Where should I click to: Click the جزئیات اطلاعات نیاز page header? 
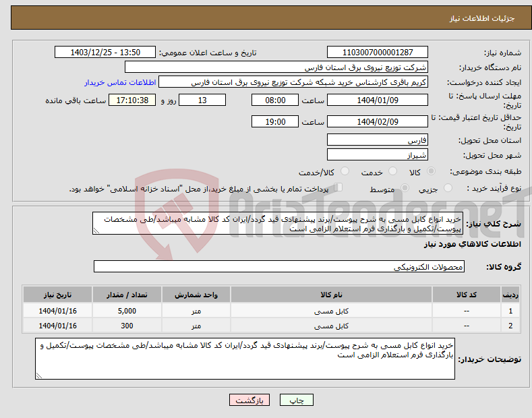[x=482, y=18]
